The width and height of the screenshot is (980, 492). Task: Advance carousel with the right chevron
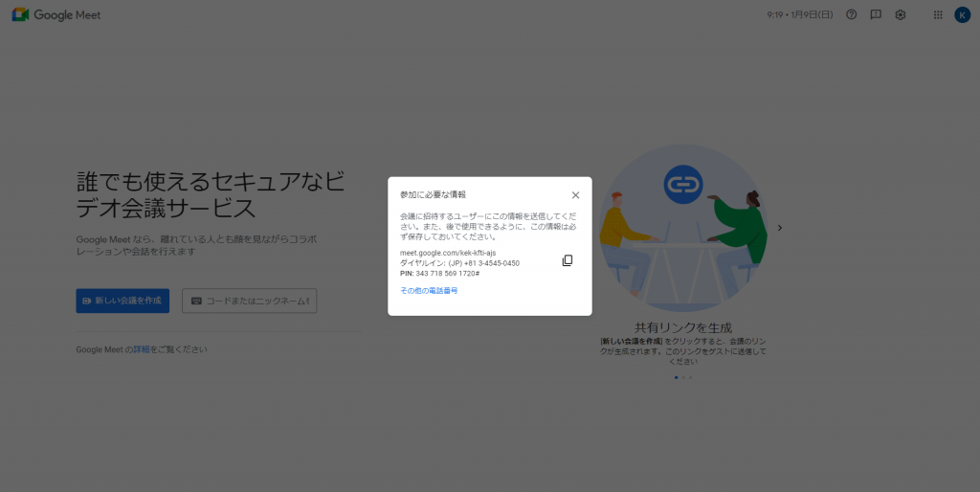tap(780, 228)
